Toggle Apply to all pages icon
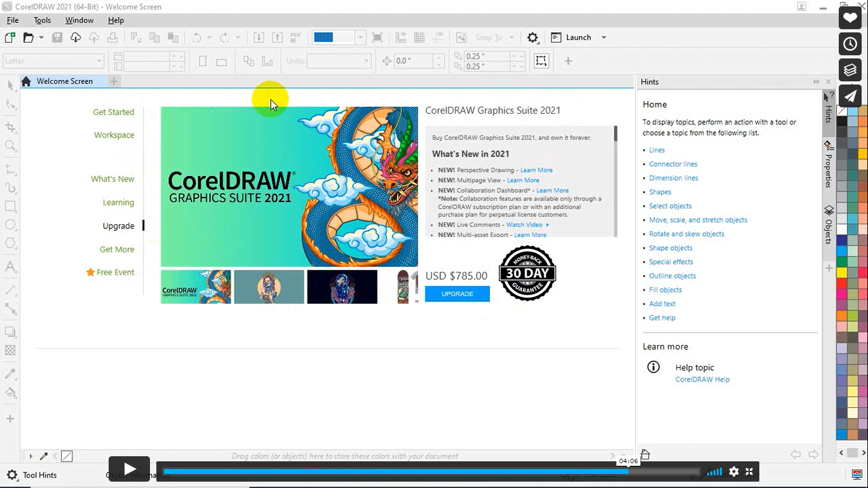The image size is (868, 488). (x=248, y=61)
